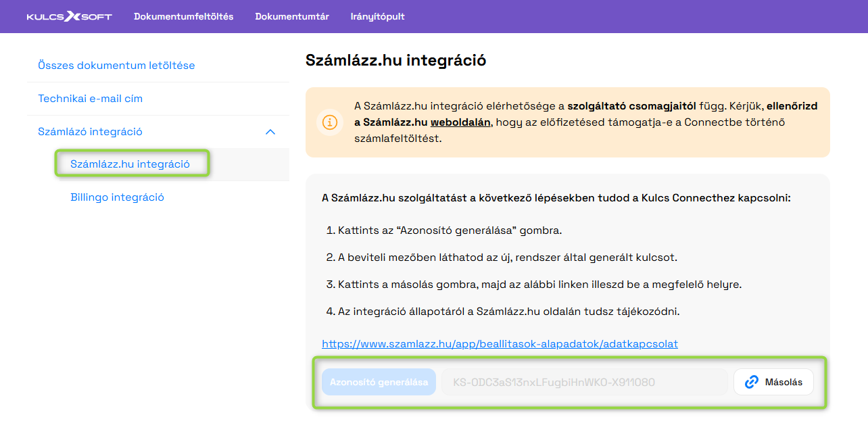Select Összes dokumentum letöltése
Image resolution: width=868 pixels, height=440 pixels.
click(x=116, y=66)
